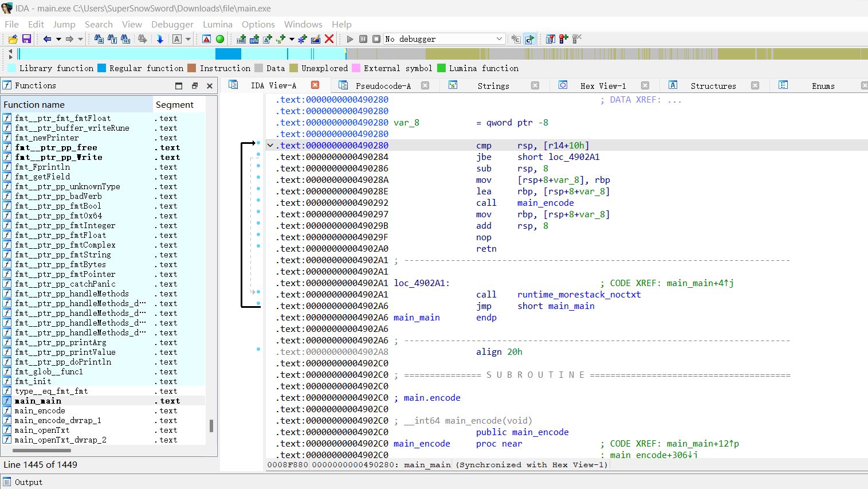Open the Debugger menu

tap(172, 24)
